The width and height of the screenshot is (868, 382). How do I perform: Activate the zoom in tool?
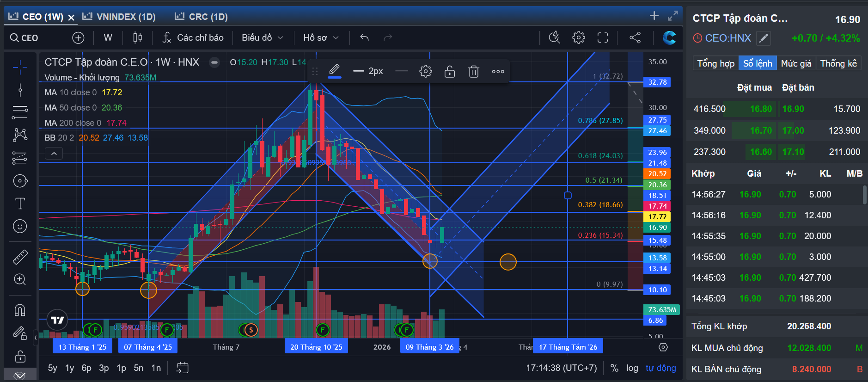pyautogui.click(x=20, y=279)
